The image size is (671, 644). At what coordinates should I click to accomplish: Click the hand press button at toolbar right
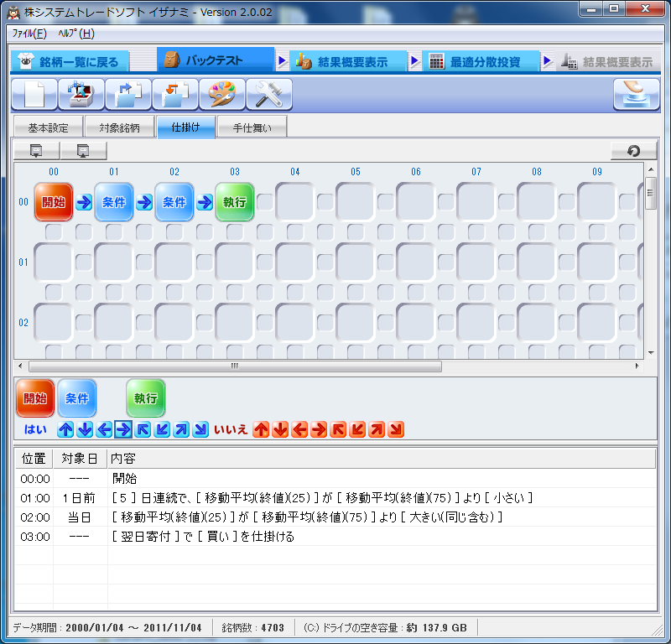pos(637,94)
